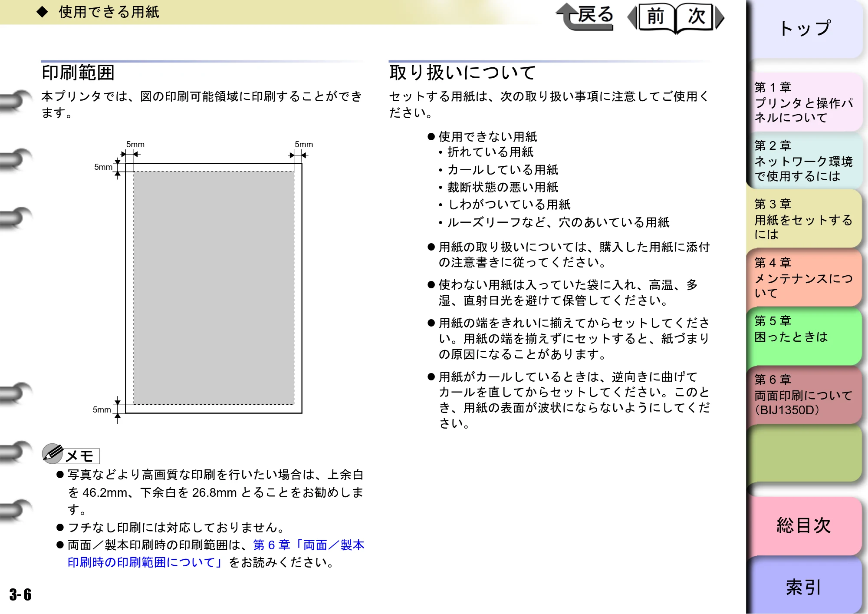The height and width of the screenshot is (614, 868).
Task: Click the 戻る back arrow button
Action: pyautogui.click(x=585, y=17)
